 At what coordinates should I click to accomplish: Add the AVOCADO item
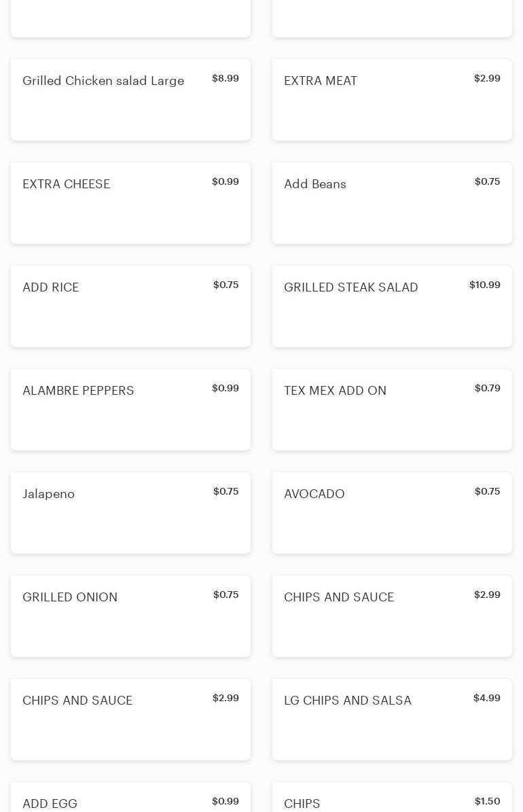coord(392,512)
